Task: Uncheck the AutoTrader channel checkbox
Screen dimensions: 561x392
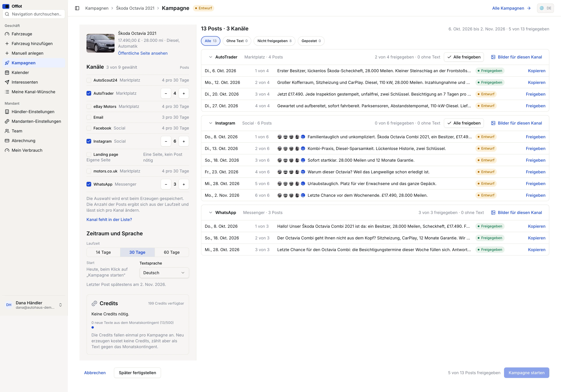Action: 89,93
